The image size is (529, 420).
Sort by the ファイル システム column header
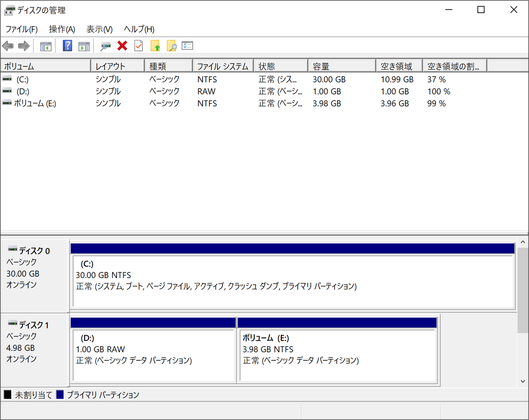pos(223,66)
